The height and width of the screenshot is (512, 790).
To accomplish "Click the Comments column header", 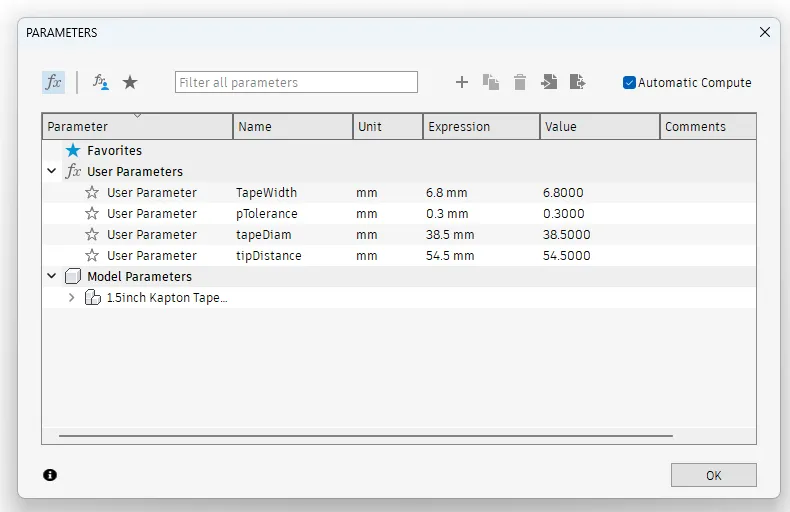I will (708, 126).
